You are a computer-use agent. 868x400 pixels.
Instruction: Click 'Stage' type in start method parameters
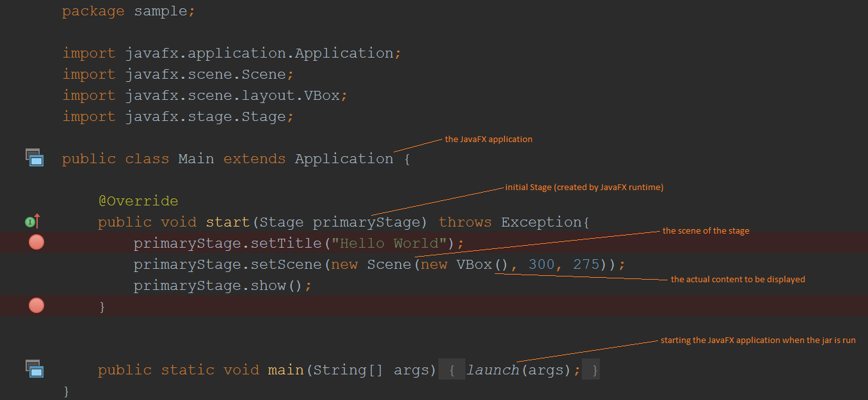[x=281, y=222]
